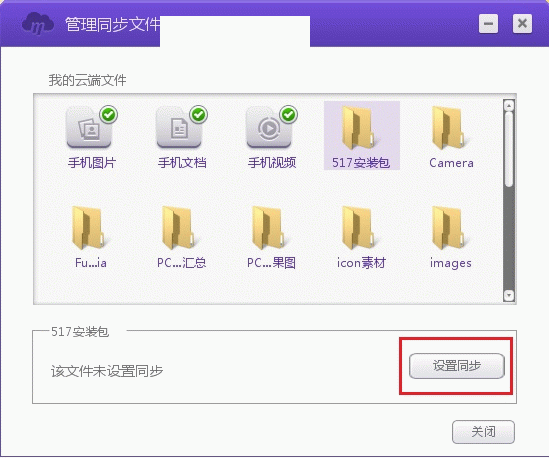Click the scrollbar up arrow
Image resolution: width=549 pixels, height=458 pixels.
coord(509,105)
